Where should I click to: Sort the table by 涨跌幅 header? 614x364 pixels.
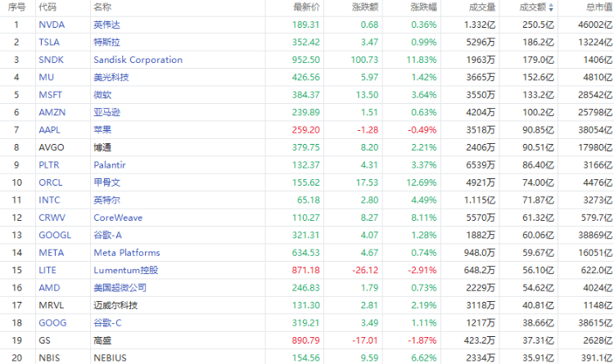coord(424,7)
